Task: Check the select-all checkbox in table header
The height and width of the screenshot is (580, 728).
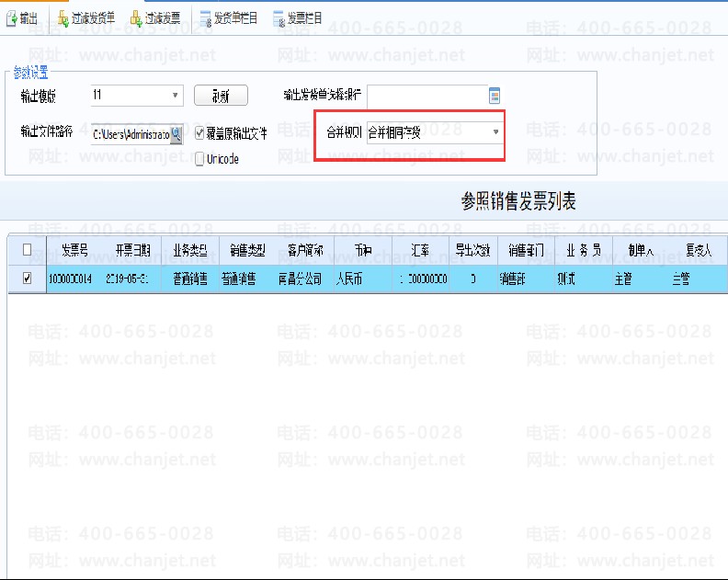Action: (27, 250)
